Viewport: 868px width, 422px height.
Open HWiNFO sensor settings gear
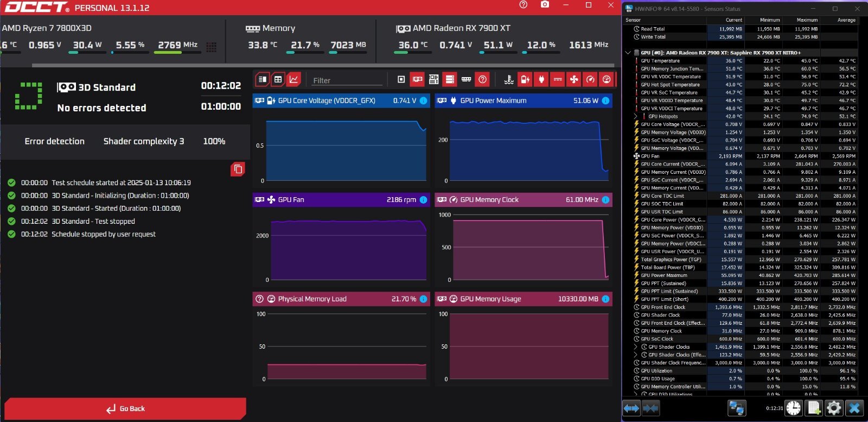(834, 408)
